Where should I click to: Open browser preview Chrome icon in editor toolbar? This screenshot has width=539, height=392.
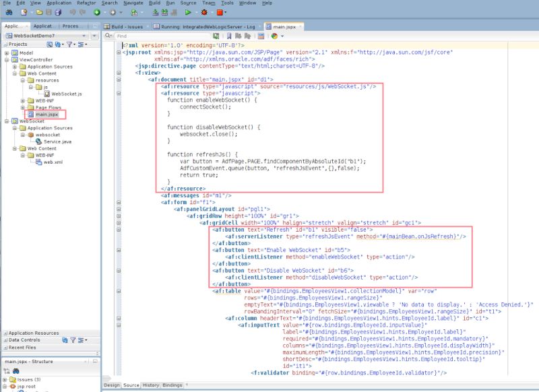pos(274,36)
